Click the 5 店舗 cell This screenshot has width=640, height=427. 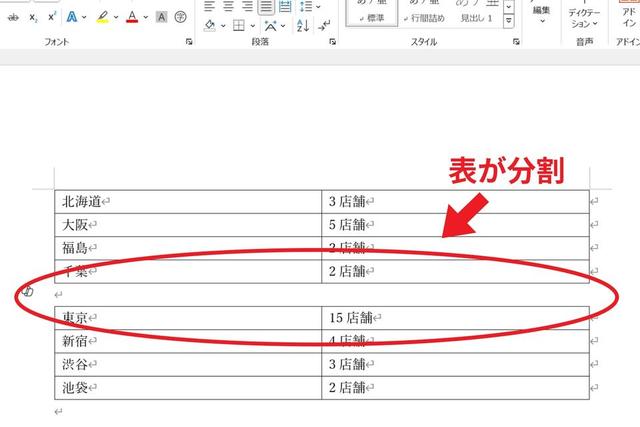[456, 225]
